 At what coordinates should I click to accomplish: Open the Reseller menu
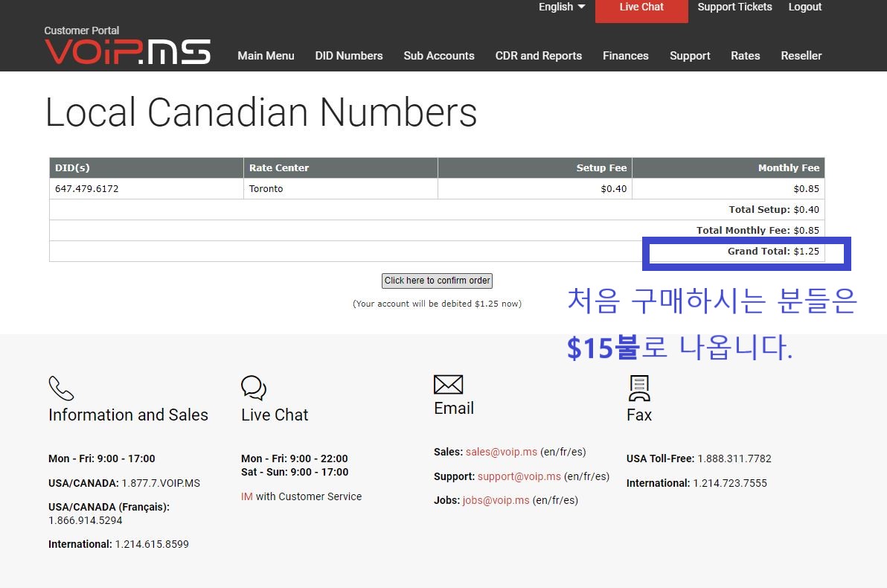click(801, 56)
